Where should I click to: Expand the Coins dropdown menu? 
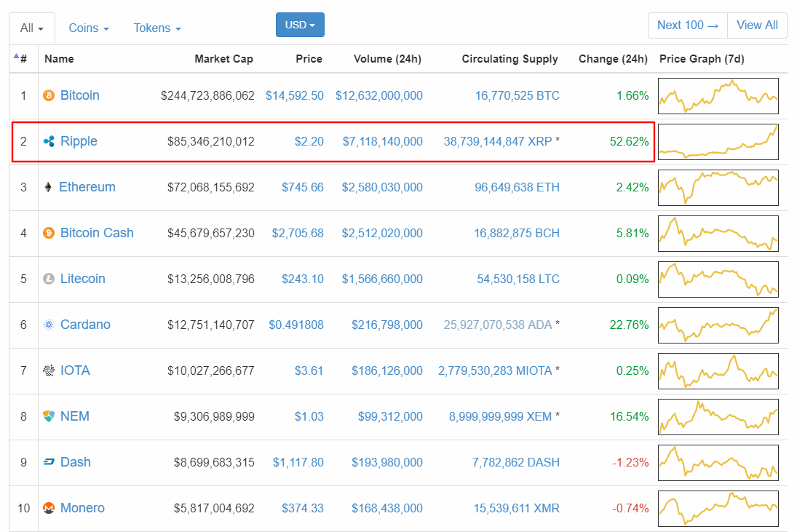pos(89,28)
